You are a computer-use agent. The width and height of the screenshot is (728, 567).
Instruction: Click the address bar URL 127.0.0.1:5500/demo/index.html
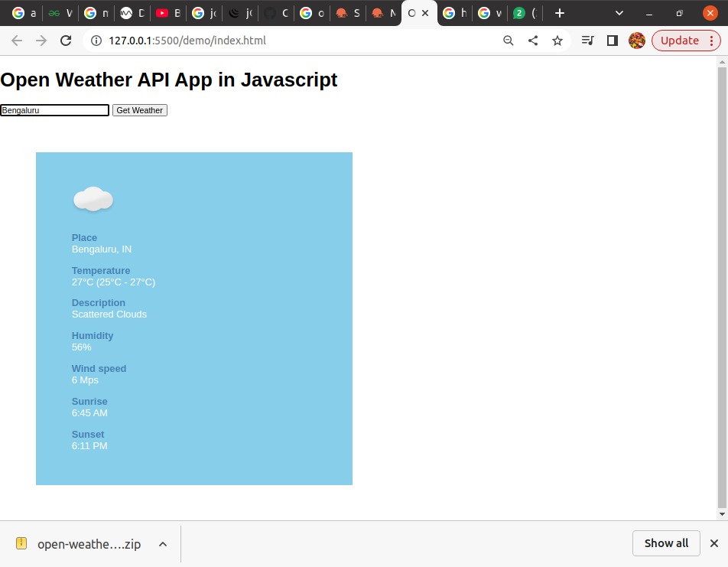187,41
